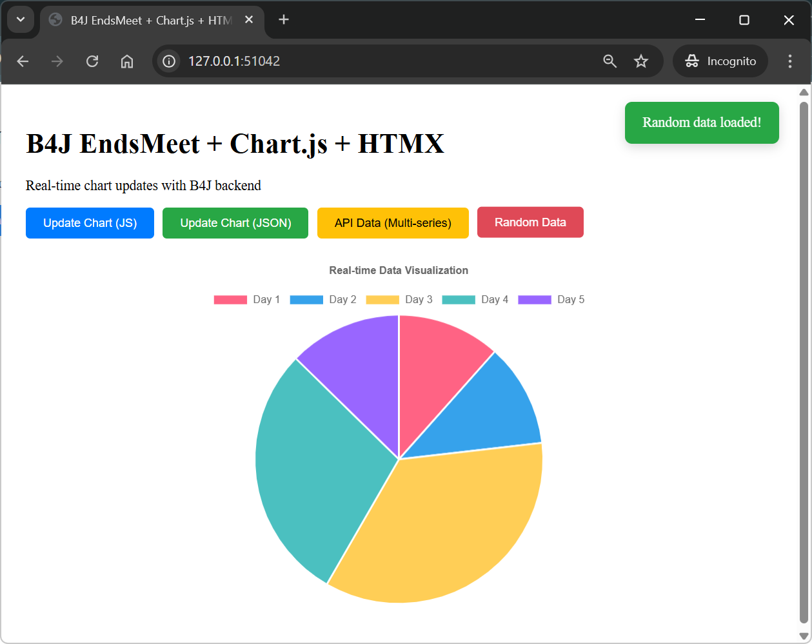Click the forward navigation arrow
The height and width of the screenshot is (644, 812).
tap(57, 61)
